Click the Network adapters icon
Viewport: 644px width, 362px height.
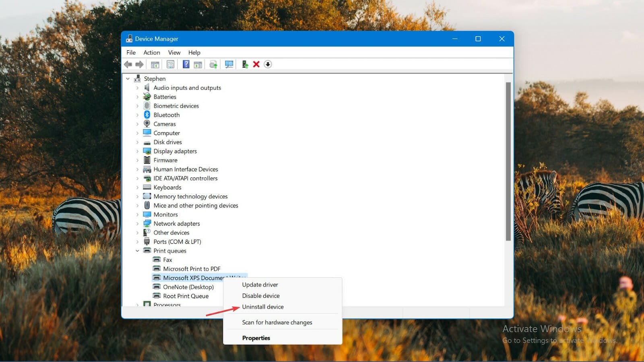pos(147,223)
